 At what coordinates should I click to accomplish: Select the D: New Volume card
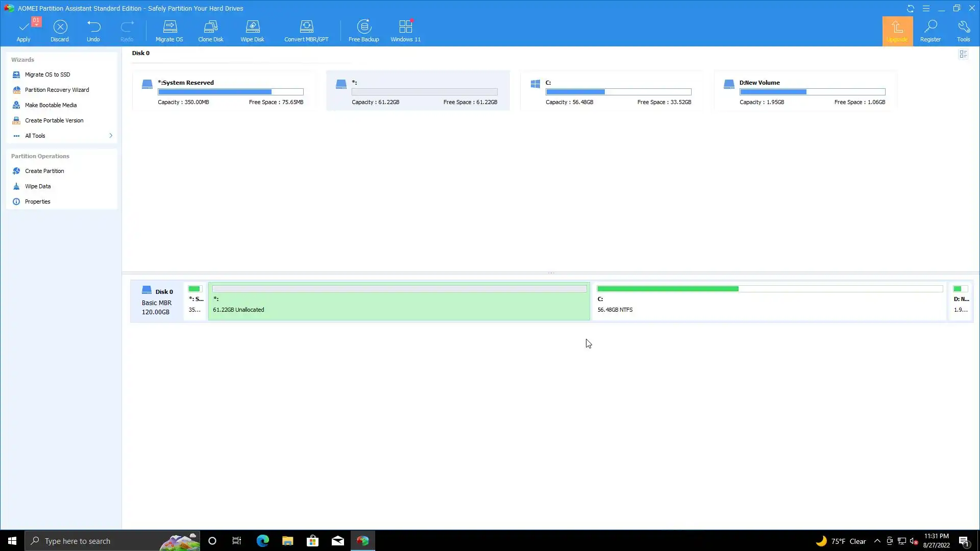[x=805, y=91]
